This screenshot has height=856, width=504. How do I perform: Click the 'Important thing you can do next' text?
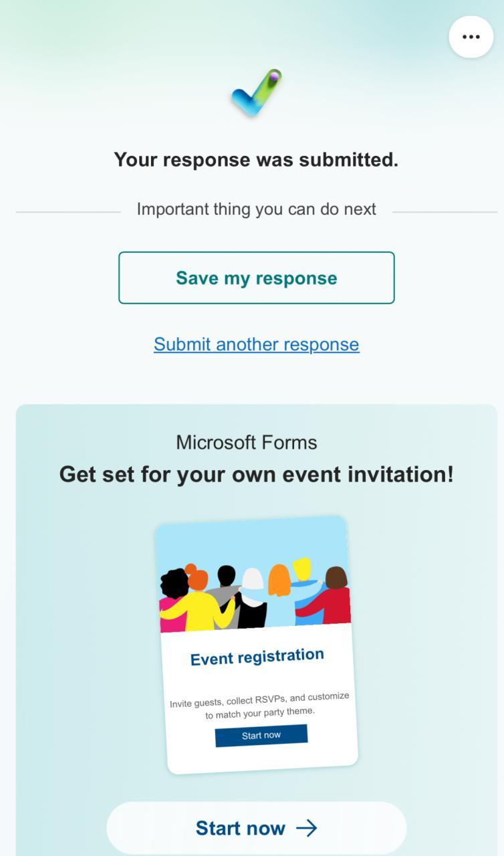tap(257, 209)
